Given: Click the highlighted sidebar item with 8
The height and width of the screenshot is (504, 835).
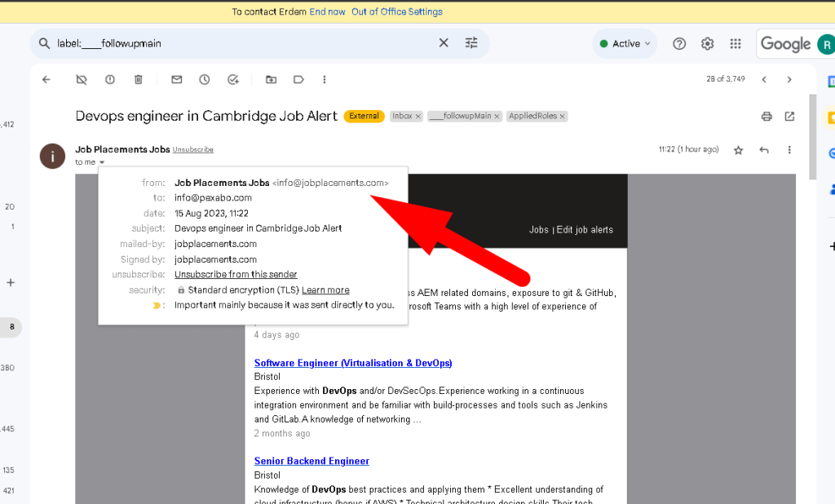Looking at the screenshot, I should 11,327.
